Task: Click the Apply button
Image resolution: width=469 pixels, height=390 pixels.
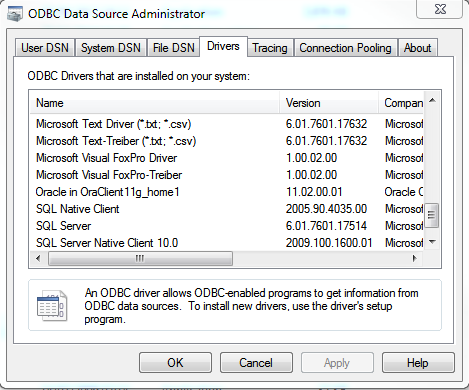Action: [x=337, y=363]
